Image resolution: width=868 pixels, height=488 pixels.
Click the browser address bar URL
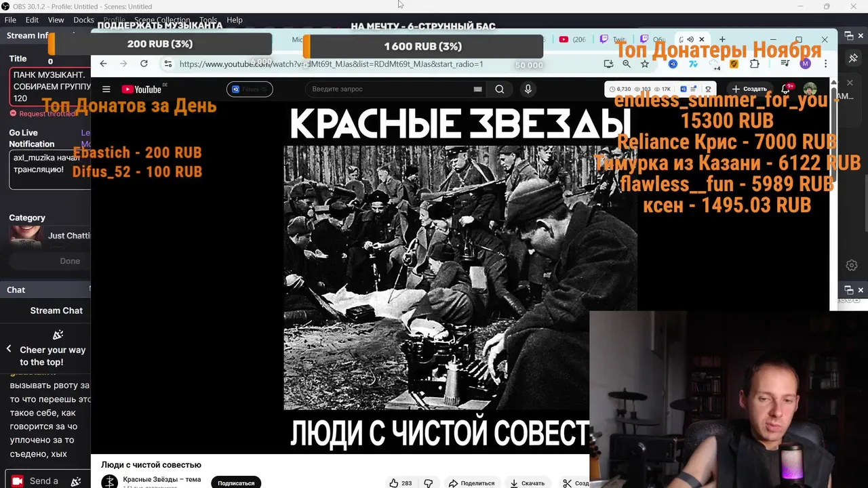331,64
